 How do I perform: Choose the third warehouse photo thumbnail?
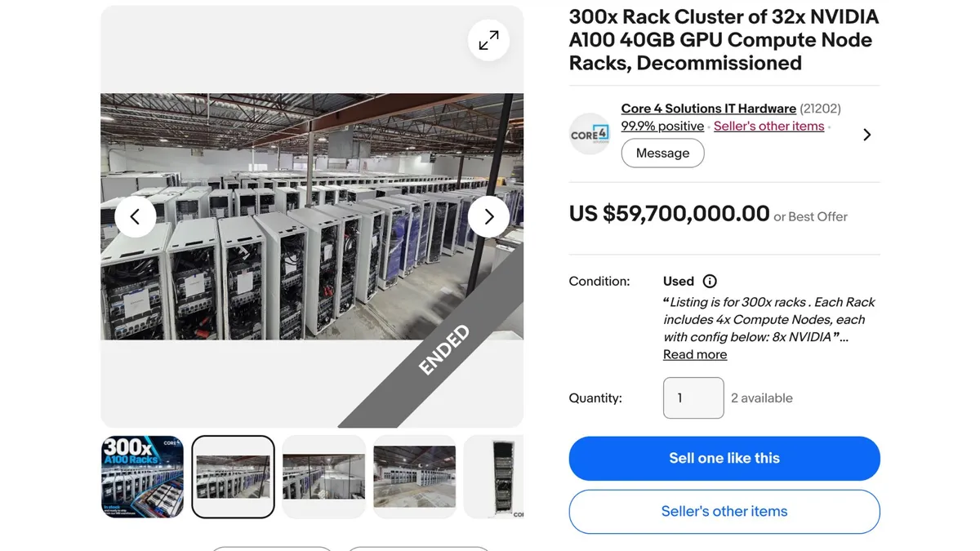tap(324, 477)
